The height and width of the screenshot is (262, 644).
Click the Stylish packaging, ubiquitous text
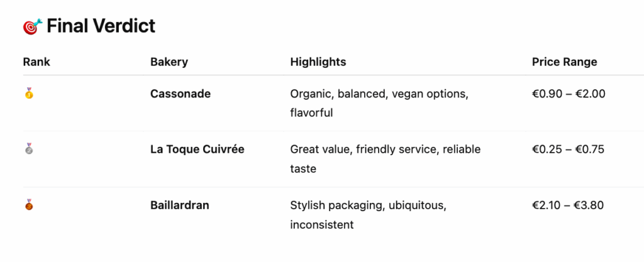[368, 205]
